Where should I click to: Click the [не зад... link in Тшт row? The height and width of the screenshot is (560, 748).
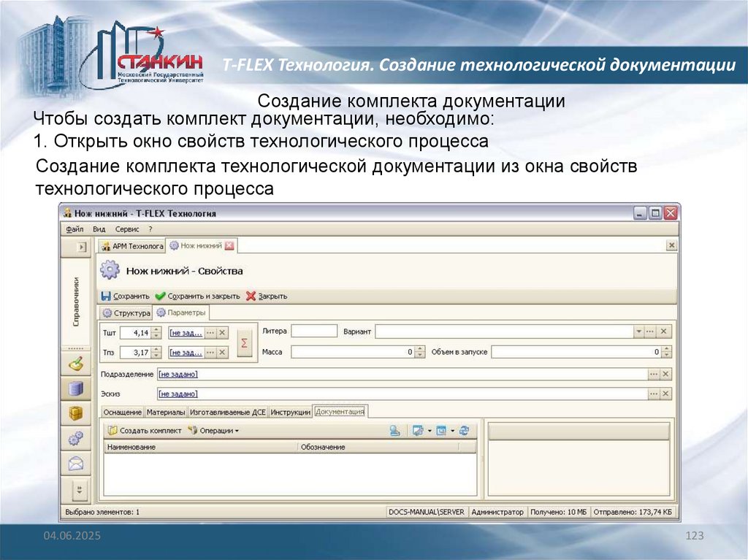[x=186, y=333]
